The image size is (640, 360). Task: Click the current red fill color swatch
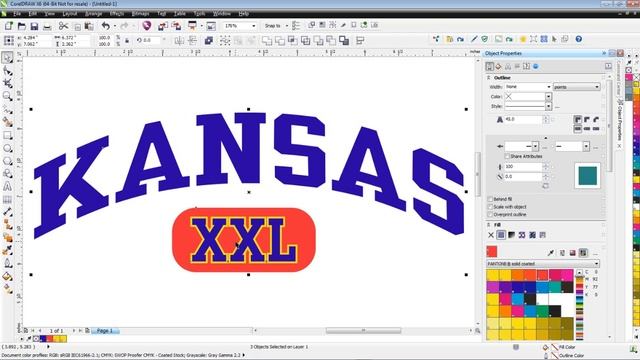click(x=492, y=252)
